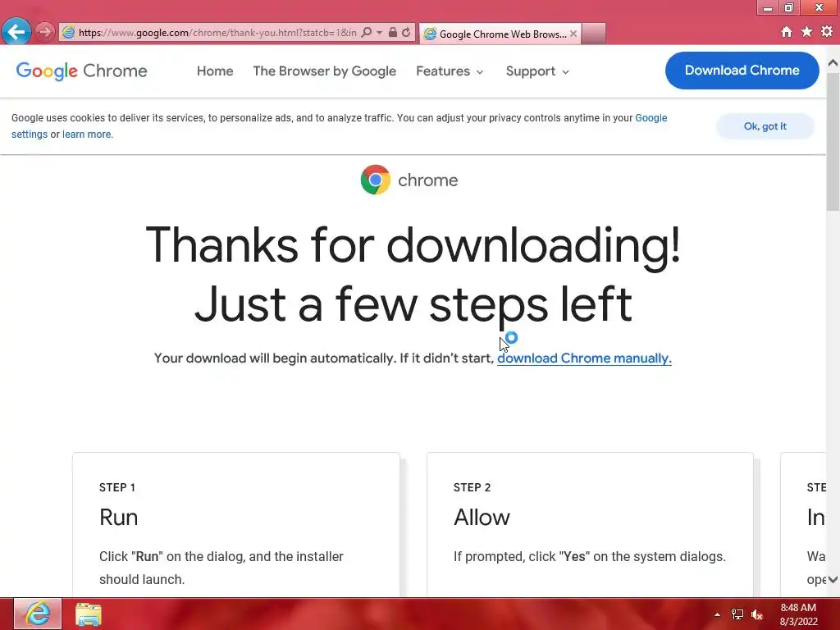The image size is (840, 630).
Task: Click the vertical scrollbar thumb
Action: (833, 142)
